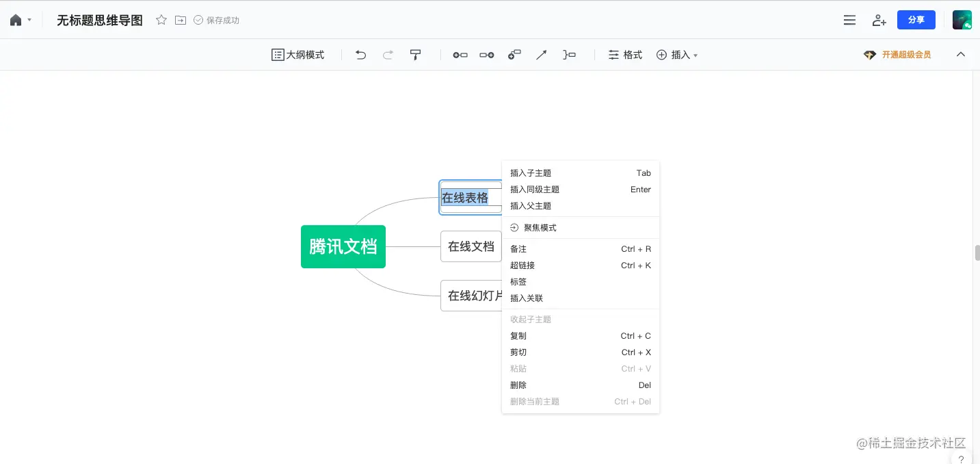Select the 腾讯文档 central node
Image resolution: width=980 pixels, height=464 pixels.
(343, 246)
